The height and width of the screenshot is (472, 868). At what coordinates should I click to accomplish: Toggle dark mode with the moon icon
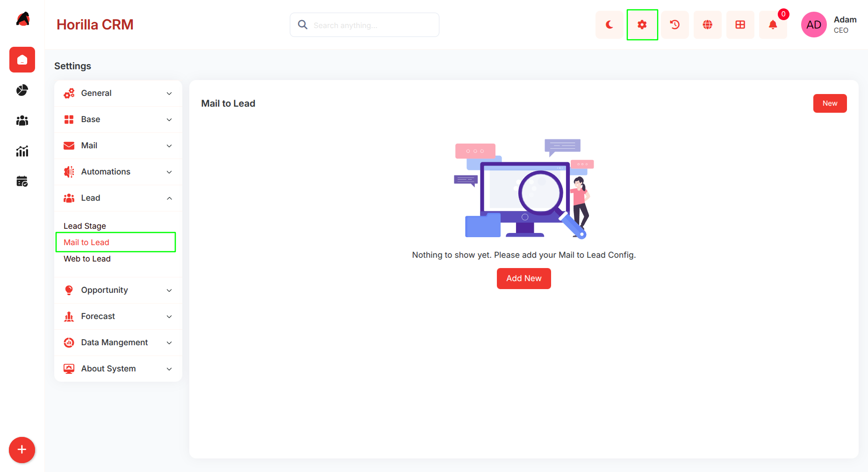point(609,25)
